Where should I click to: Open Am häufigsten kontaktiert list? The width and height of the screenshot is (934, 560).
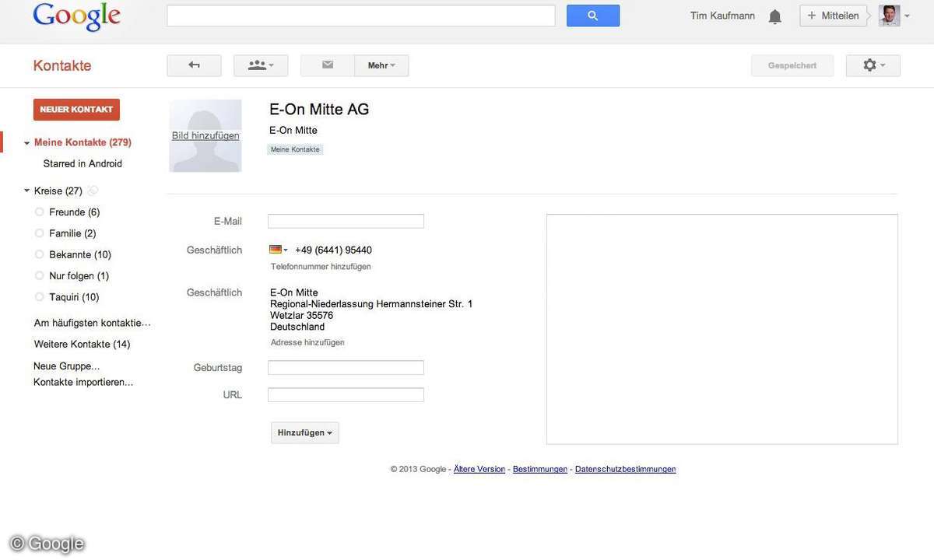tap(93, 323)
